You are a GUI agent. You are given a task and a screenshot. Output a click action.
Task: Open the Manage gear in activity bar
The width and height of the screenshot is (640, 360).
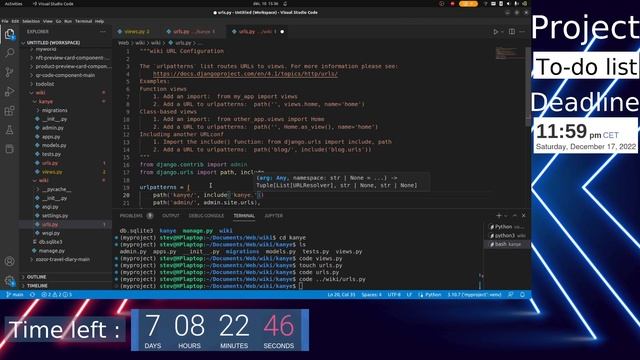point(9,281)
